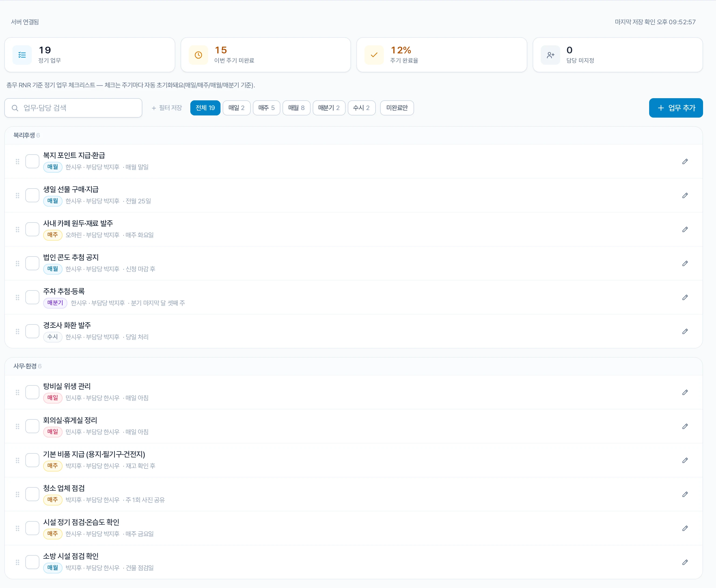The height and width of the screenshot is (588, 716).
Task: Edit the 복지 포인트 지급·환급 task
Action: tap(685, 162)
